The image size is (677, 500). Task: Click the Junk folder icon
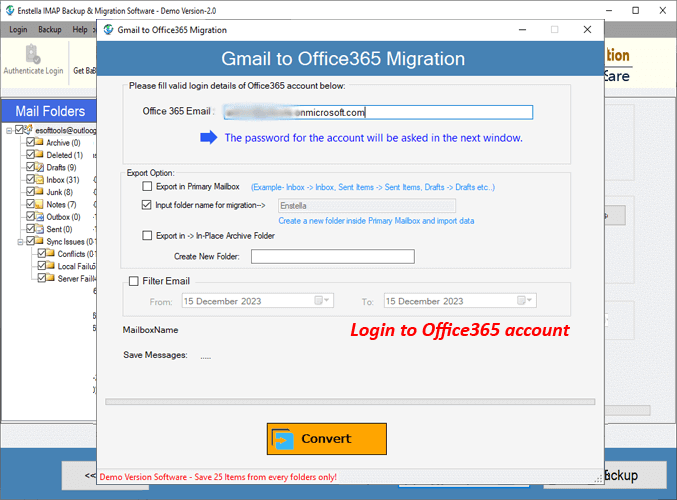[x=39, y=192]
